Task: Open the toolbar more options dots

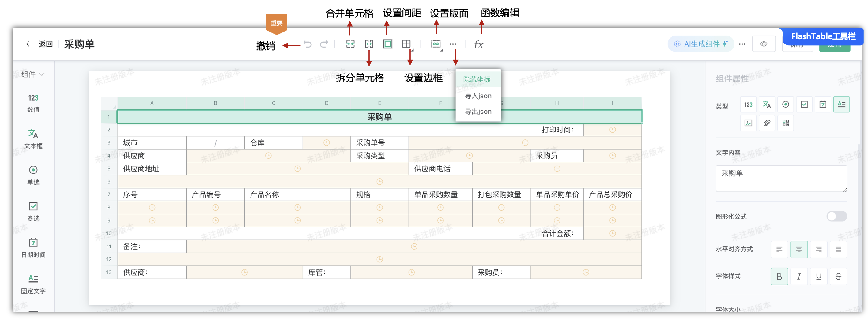Action: tap(453, 44)
